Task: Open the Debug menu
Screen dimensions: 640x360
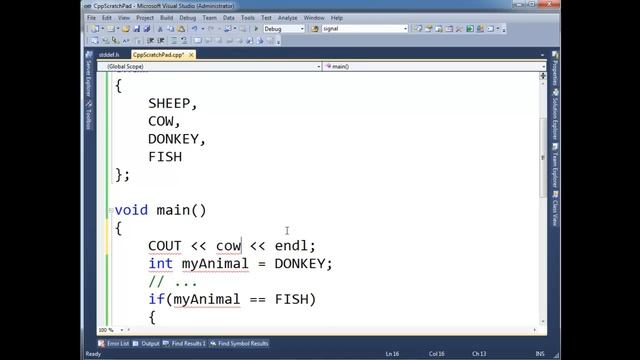Action: pyautogui.click(x=188, y=18)
